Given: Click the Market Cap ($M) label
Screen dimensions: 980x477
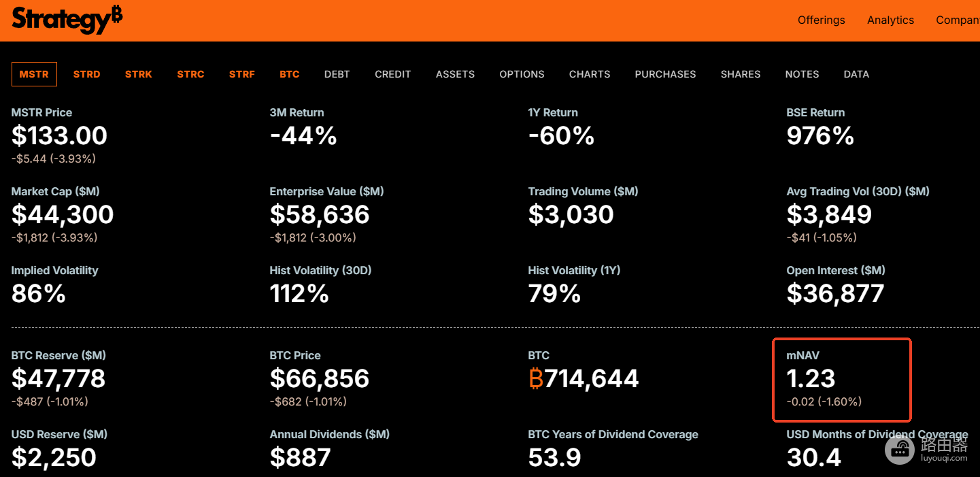Looking at the screenshot, I should [x=56, y=192].
